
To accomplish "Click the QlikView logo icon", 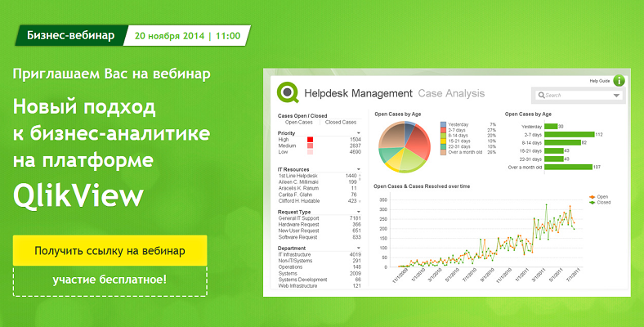I will click(x=288, y=92).
